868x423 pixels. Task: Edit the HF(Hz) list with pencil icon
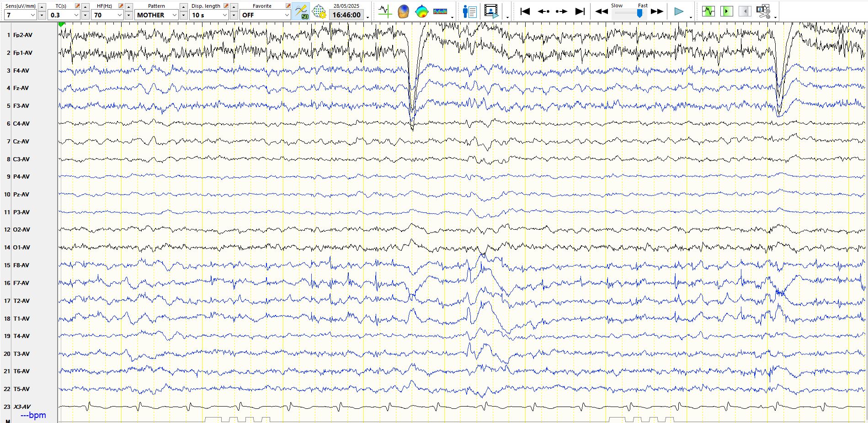[x=121, y=6]
